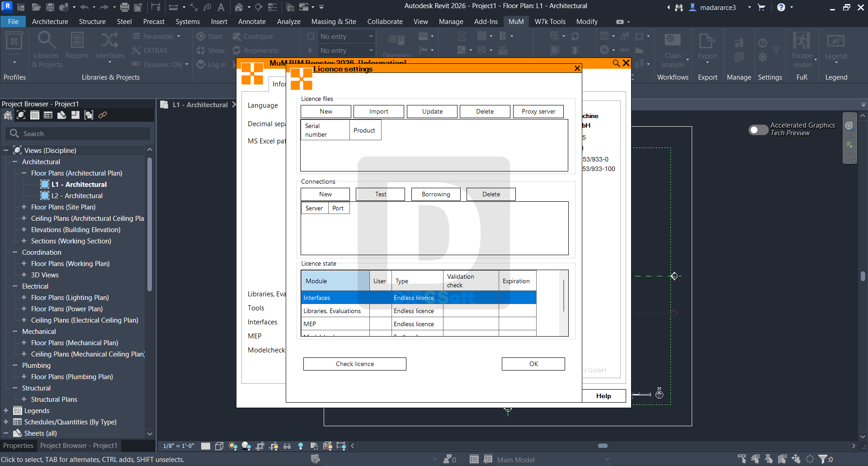Click Reveal Hidden Elements lightbulb icon
868x466 pixels.
click(x=301, y=446)
